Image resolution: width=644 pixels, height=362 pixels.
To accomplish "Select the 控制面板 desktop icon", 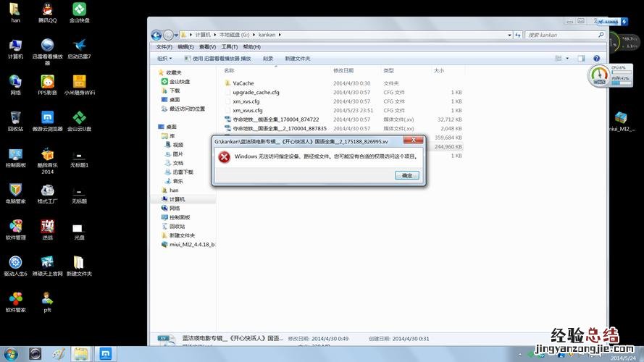I will pos(16,157).
